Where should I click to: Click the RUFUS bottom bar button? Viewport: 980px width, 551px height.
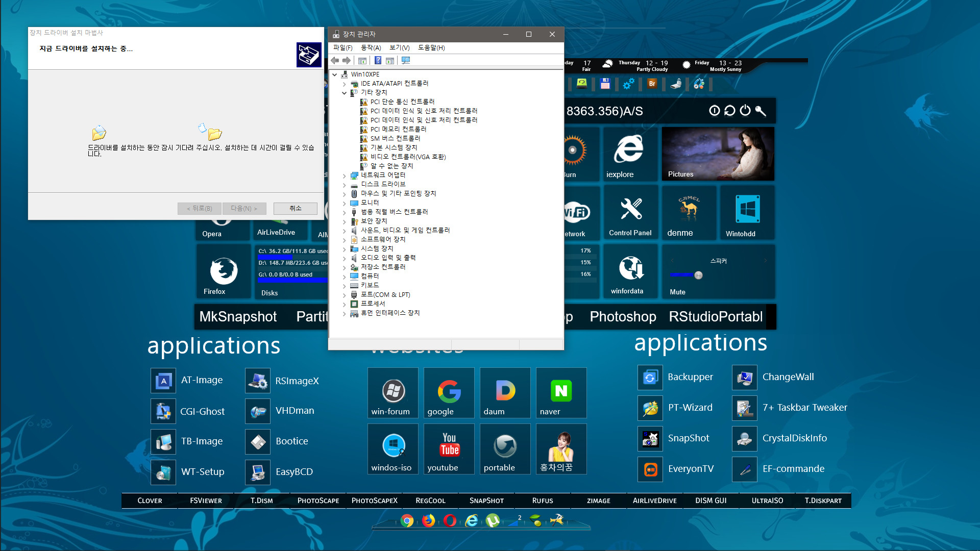[543, 501]
